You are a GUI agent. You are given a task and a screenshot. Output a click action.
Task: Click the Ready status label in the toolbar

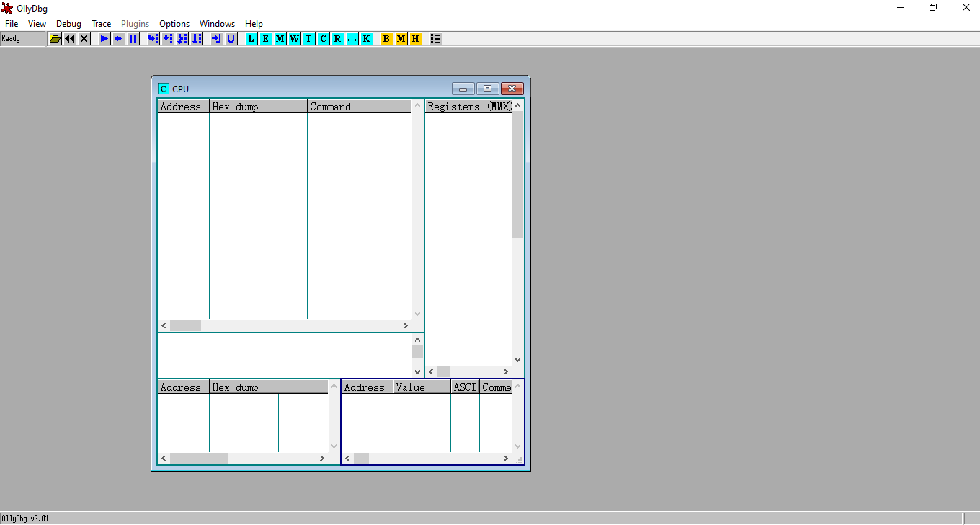pyautogui.click(x=12, y=39)
